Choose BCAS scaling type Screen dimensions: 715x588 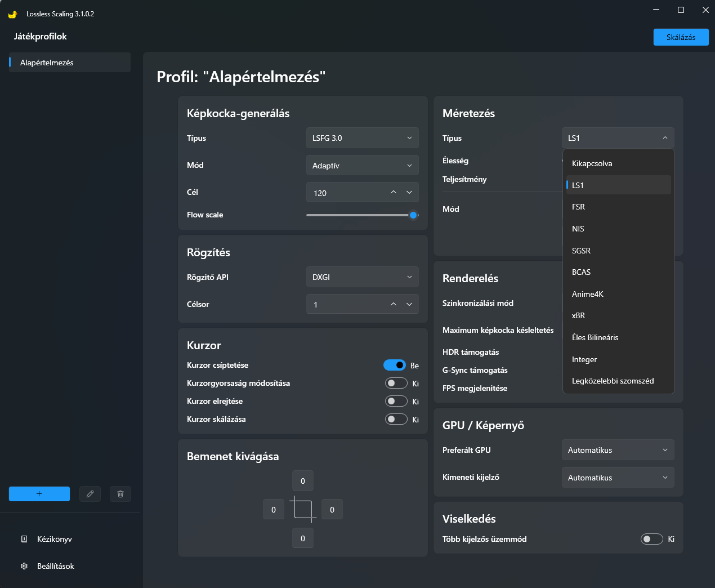pos(619,272)
